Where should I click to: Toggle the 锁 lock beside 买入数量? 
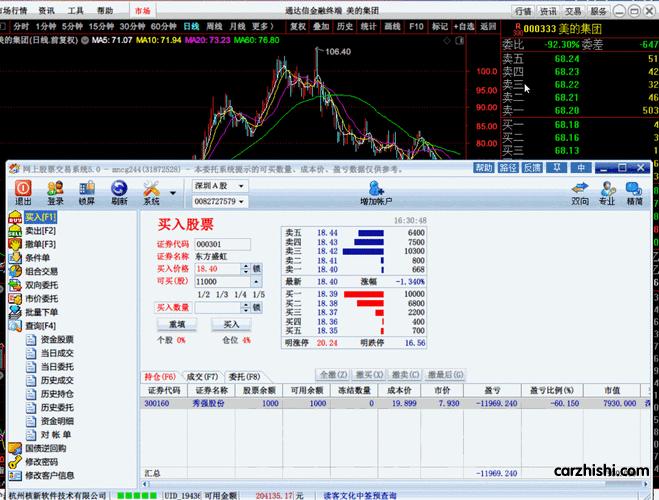click(256, 308)
